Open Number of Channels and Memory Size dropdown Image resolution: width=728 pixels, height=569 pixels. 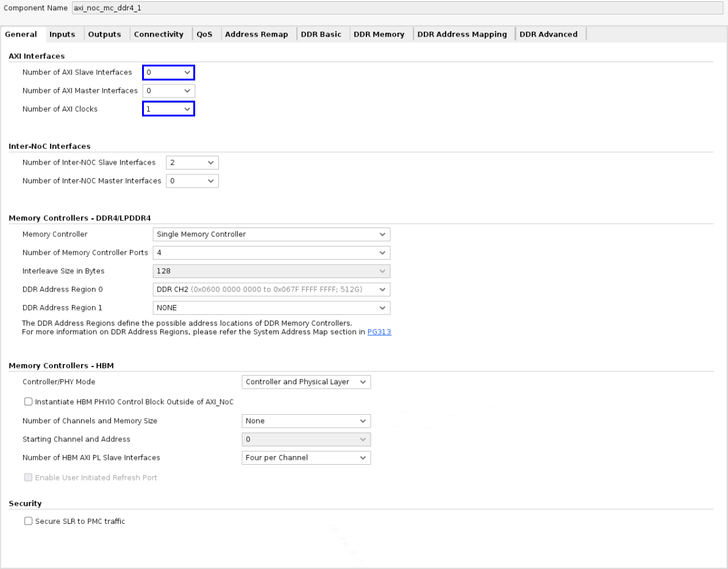[x=306, y=421]
